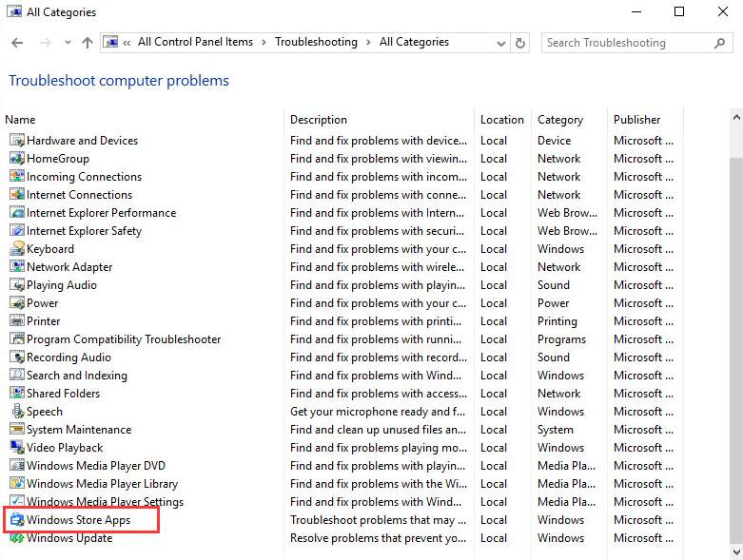
Task: Go up one level with up arrow
Action: click(88, 43)
